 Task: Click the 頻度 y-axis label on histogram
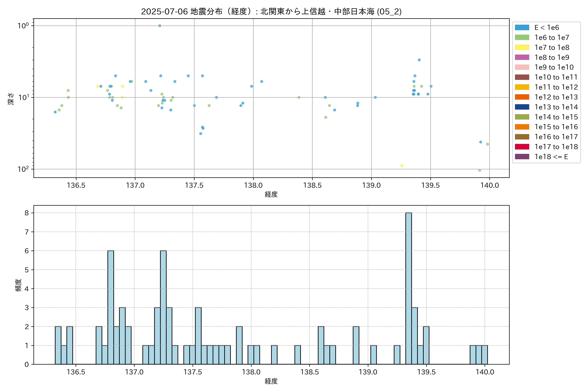pyautogui.click(x=18, y=285)
